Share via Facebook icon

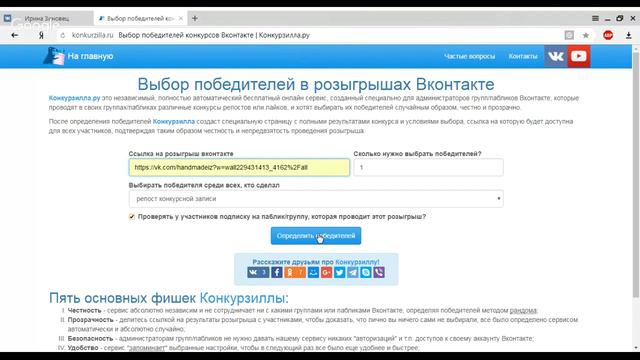click(277, 272)
